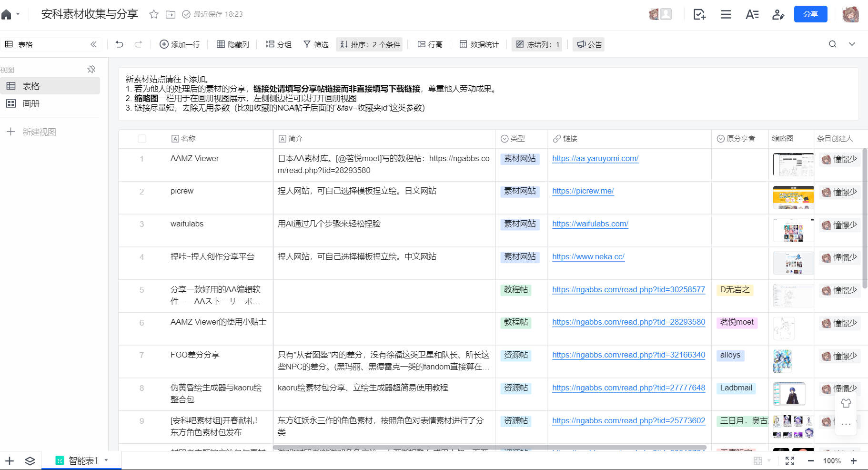Viewport: 868px width, 470px height.
Task: Open the home icon dropdown arrow
Action: point(18,14)
